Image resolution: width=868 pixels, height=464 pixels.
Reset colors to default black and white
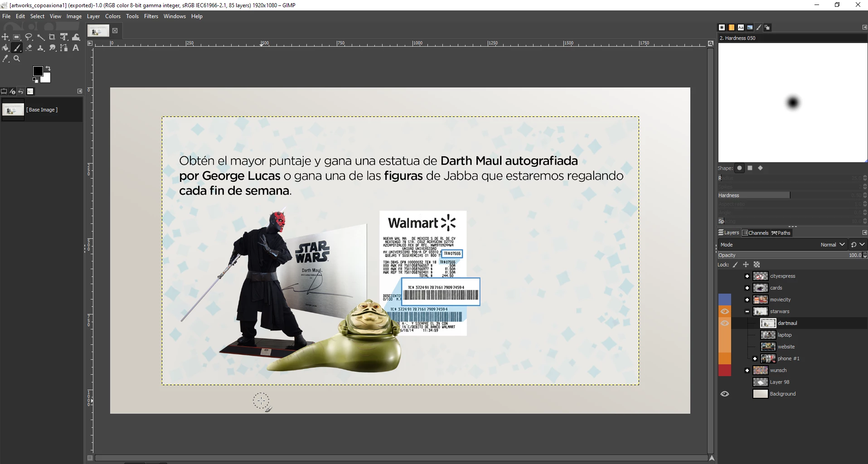click(x=35, y=80)
